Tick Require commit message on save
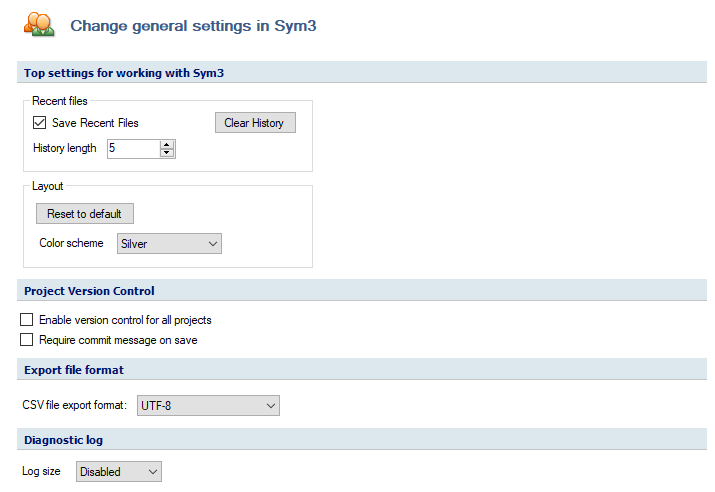 [x=26, y=340]
